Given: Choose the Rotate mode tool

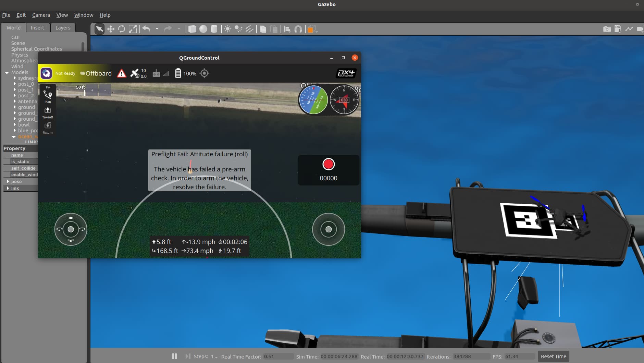Looking at the screenshot, I should [x=122, y=29].
